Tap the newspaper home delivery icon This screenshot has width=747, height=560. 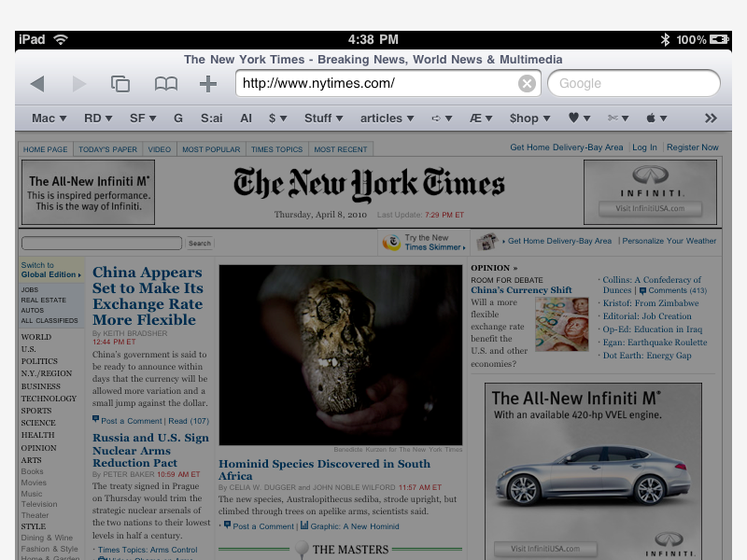point(486,242)
